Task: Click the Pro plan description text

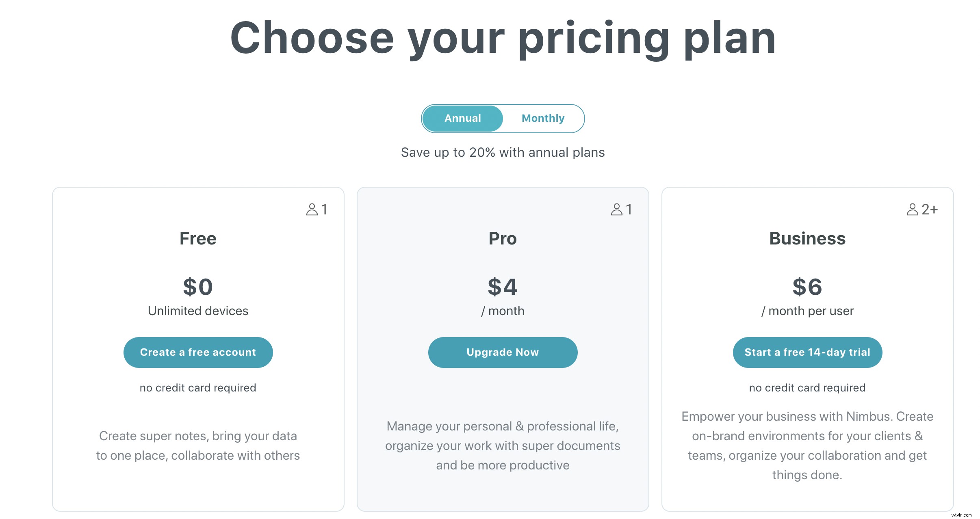Action: point(503,445)
